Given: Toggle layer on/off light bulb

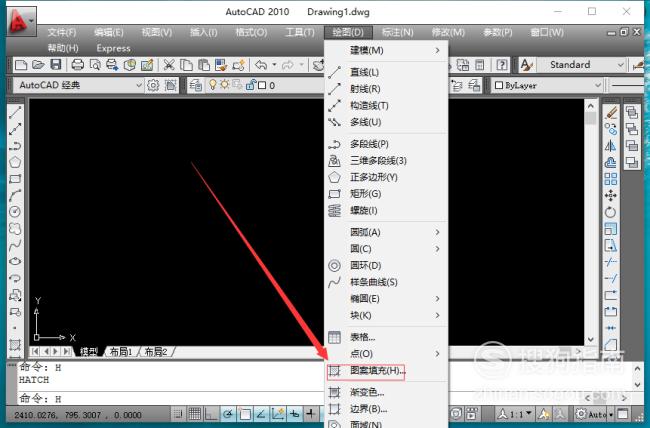Looking at the screenshot, I should pyautogui.click(x=213, y=85).
